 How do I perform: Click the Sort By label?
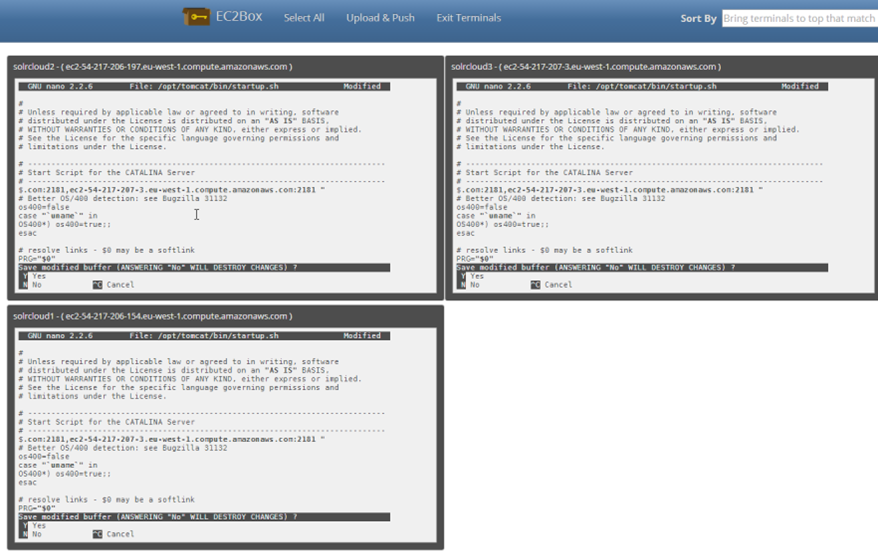(x=698, y=18)
